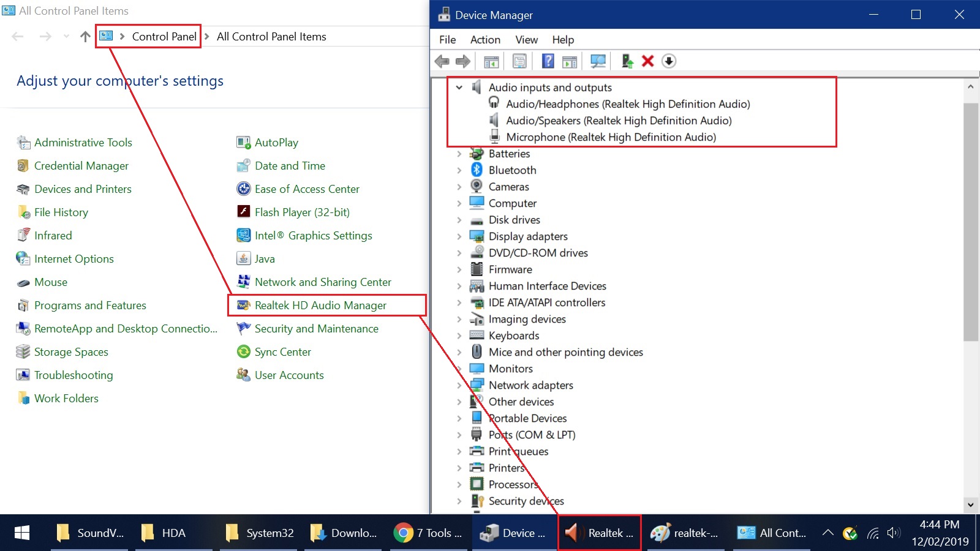980x551 pixels.
Task: Toggle the show/hide action pane toolbar icon
Action: (x=570, y=61)
